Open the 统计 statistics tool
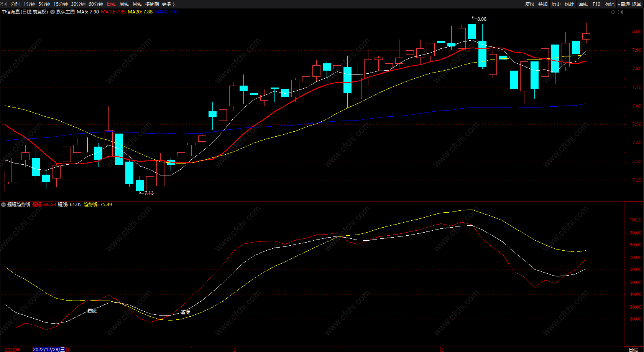The image size is (644, 352). coord(570,4)
